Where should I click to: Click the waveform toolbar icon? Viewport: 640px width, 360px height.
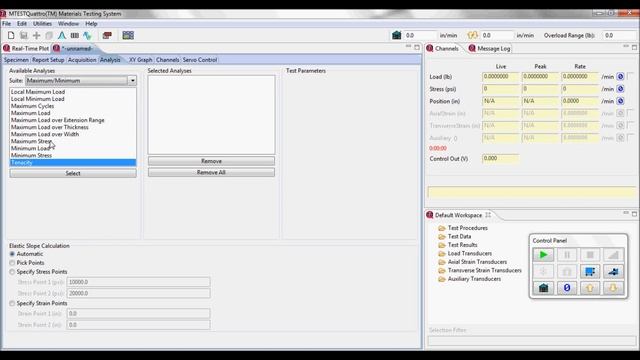coord(87,36)
